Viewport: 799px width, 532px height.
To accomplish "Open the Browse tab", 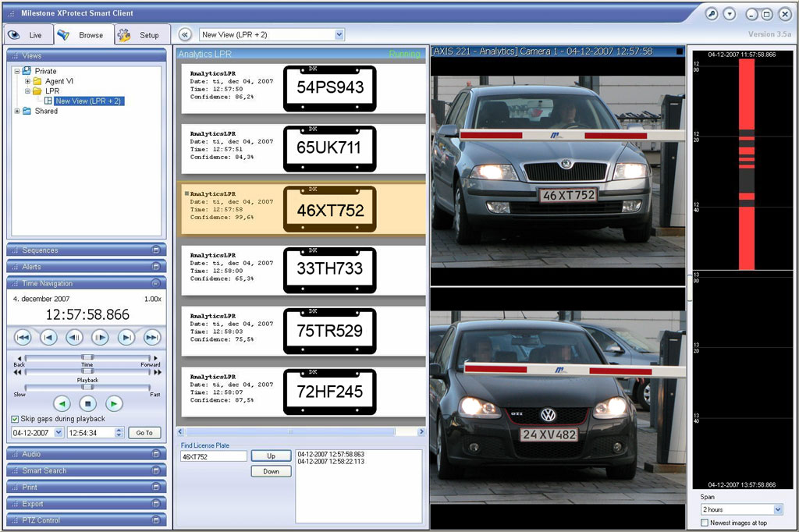I will pos(83,34).
